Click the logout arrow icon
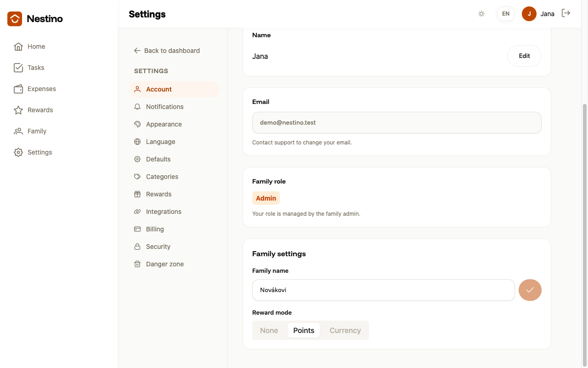 coord(566,13)
